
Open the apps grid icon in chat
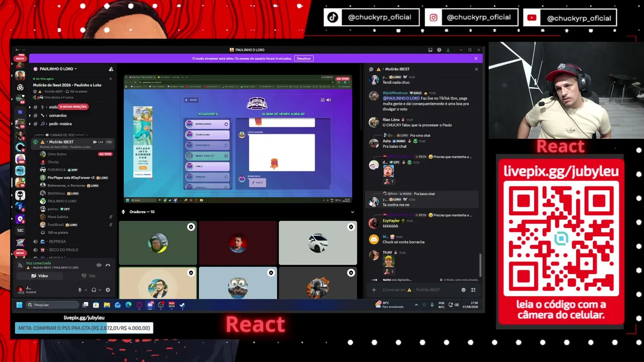coord(473,290)
